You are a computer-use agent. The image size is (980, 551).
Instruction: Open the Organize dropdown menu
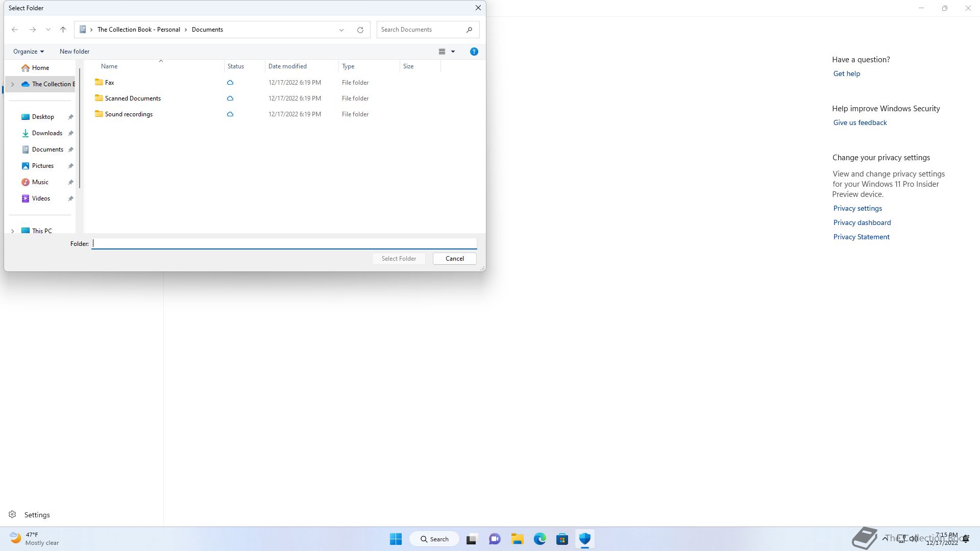point(29,52)
